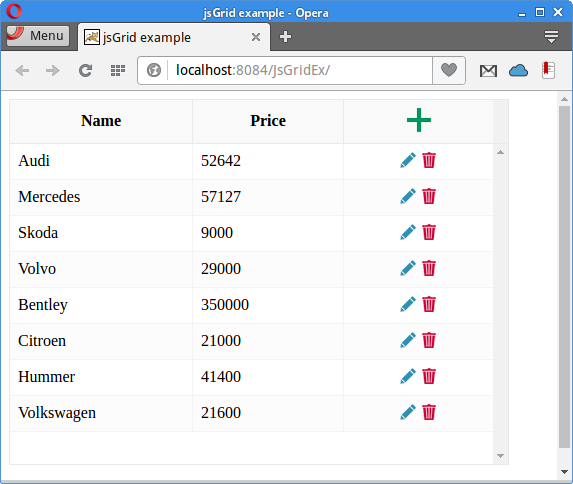Delete the Hummer row
The height and width of the screenshot is (484, 573).
tap(429, 376)
